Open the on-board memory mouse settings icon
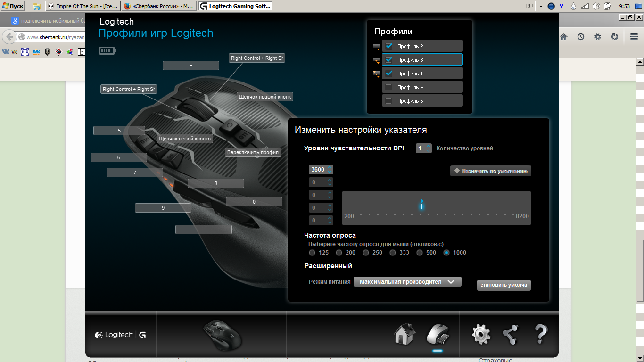The image size is (644, 362). [x=438, y=335]
